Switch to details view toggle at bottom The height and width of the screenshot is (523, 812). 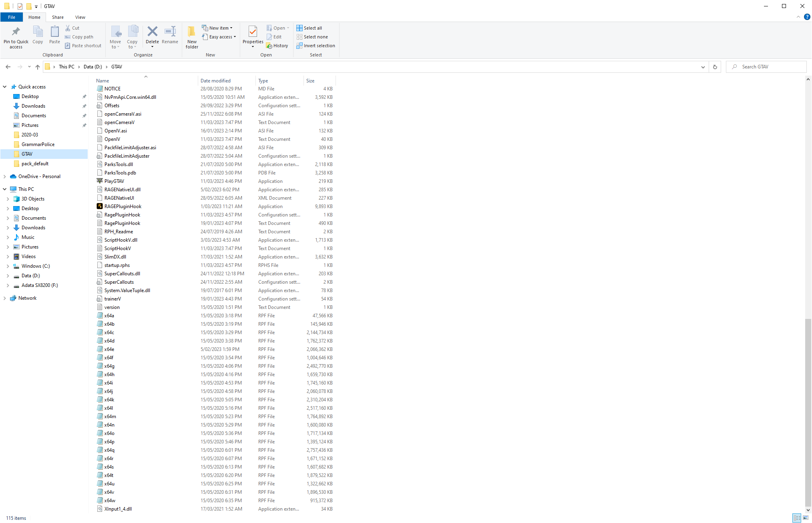797,518
